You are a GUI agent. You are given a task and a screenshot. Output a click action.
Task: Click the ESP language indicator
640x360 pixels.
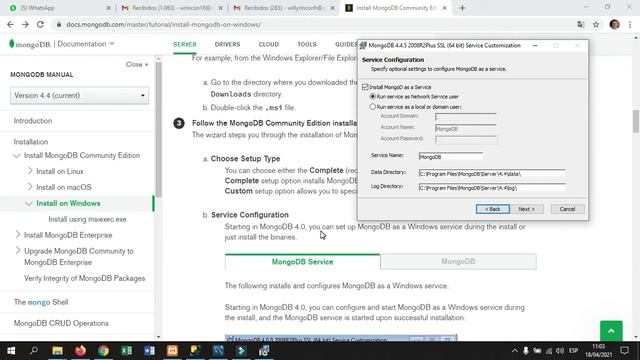[x=573, y=351]
